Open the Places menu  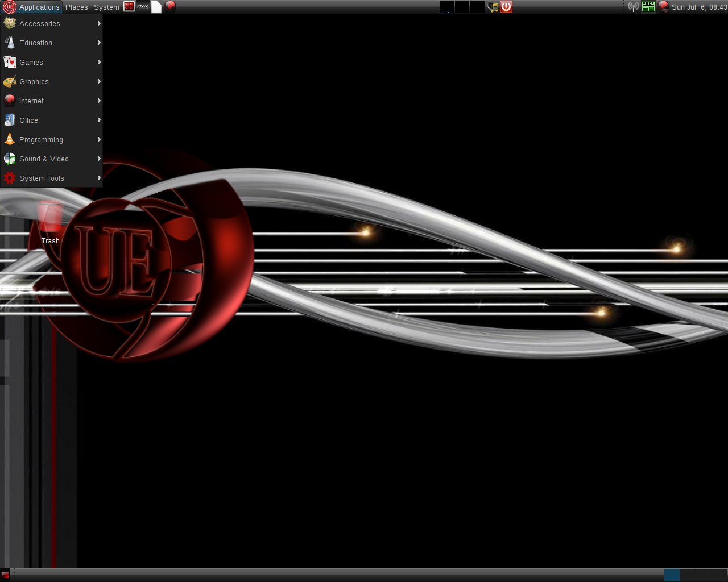pos(76,7)
